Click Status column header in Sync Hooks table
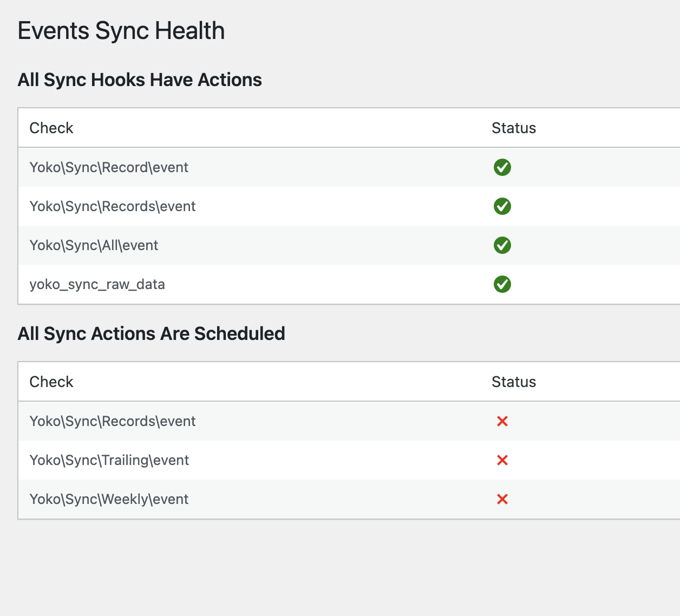The height and width of the screenshot is (616, 680). (513, 128)
